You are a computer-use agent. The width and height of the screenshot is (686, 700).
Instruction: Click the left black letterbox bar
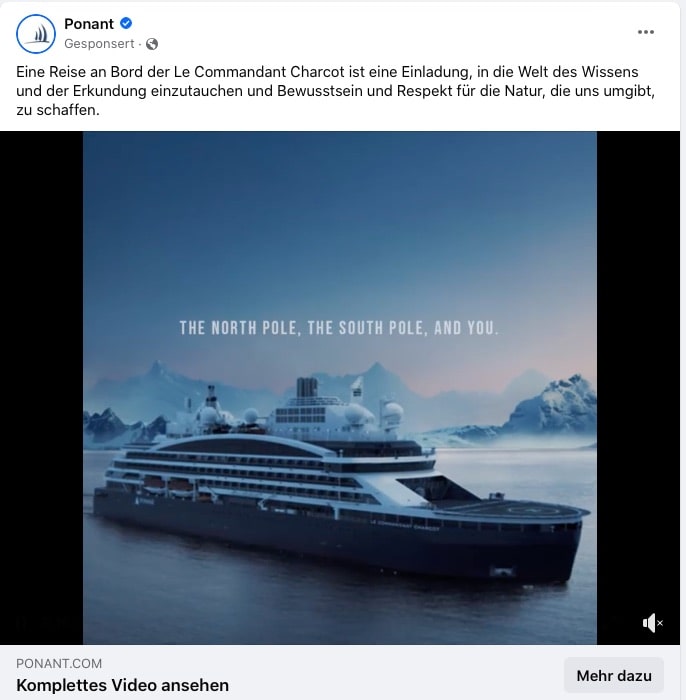coord(42,388)
